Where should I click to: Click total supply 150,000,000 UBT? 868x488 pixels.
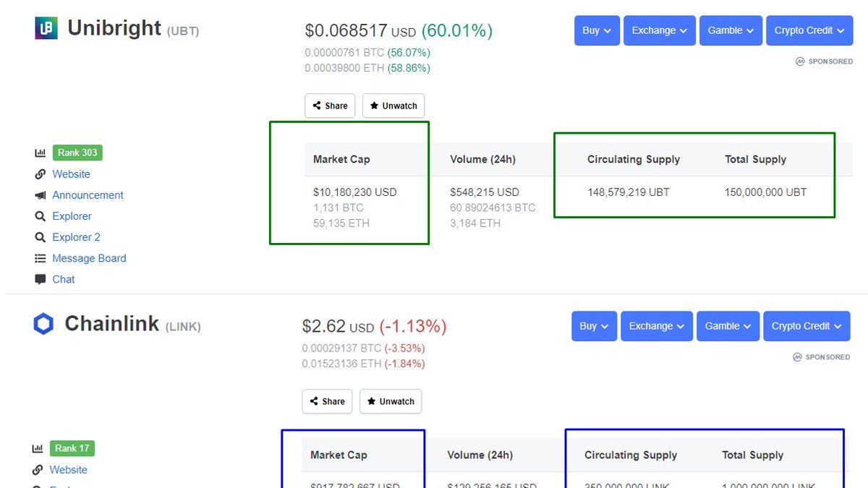pos(765,192)
